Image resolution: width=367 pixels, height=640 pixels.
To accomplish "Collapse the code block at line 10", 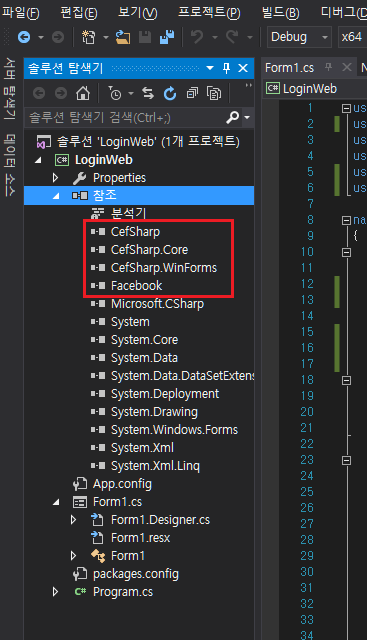I will pyautogui.click(x=346, y=252).
